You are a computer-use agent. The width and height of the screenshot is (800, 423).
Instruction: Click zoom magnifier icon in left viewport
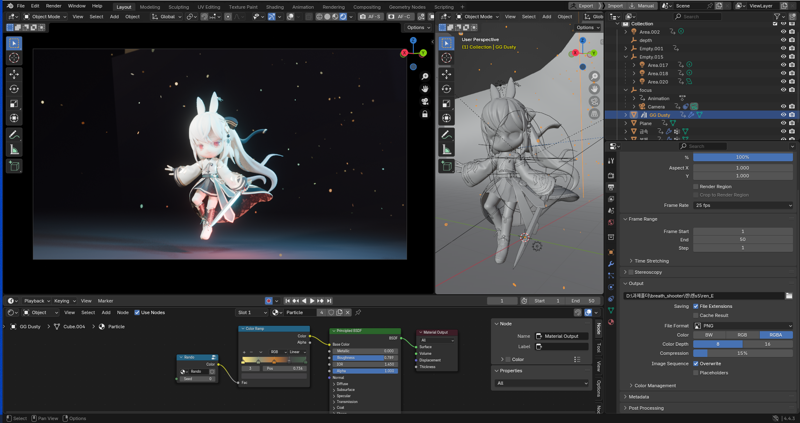point(424,77)
